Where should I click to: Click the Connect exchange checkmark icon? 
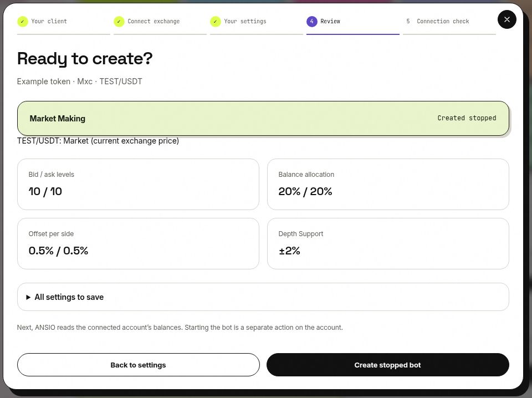point(119,22)
